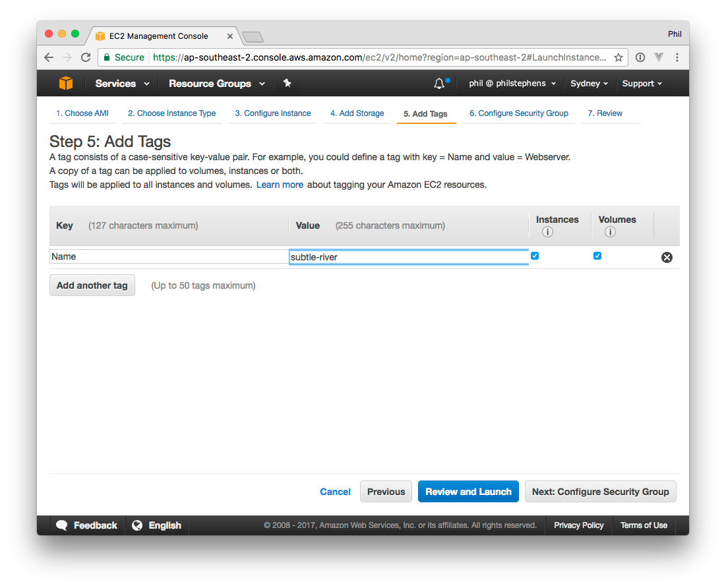Uncheck the Volumes checkbox for Name tag
This screenshot has height=588, width=726.
click(597, 256)
